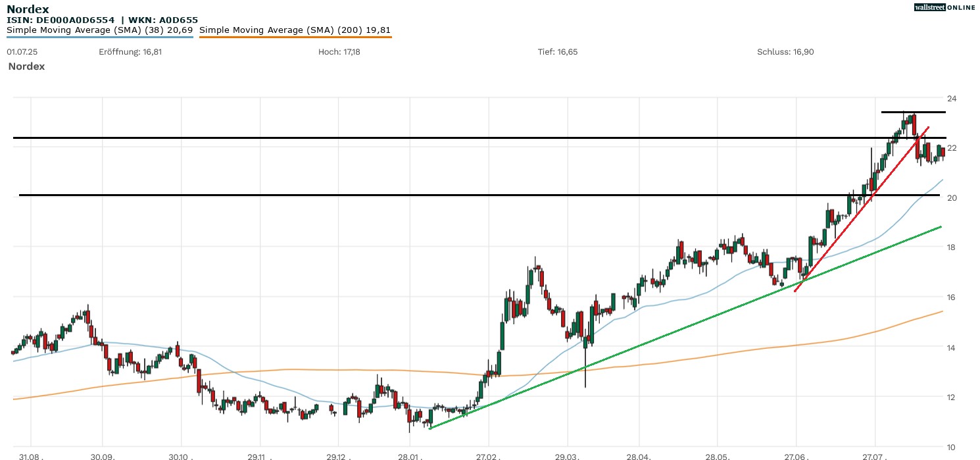
Task: Click the gray Nordex series label
Action: click(x=26, y=66)
